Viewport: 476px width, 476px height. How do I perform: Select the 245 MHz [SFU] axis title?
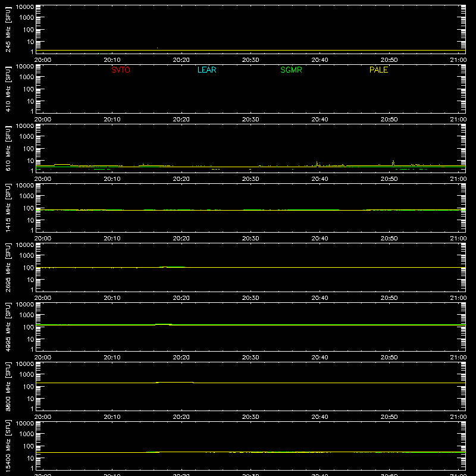(x=8, y=29)
